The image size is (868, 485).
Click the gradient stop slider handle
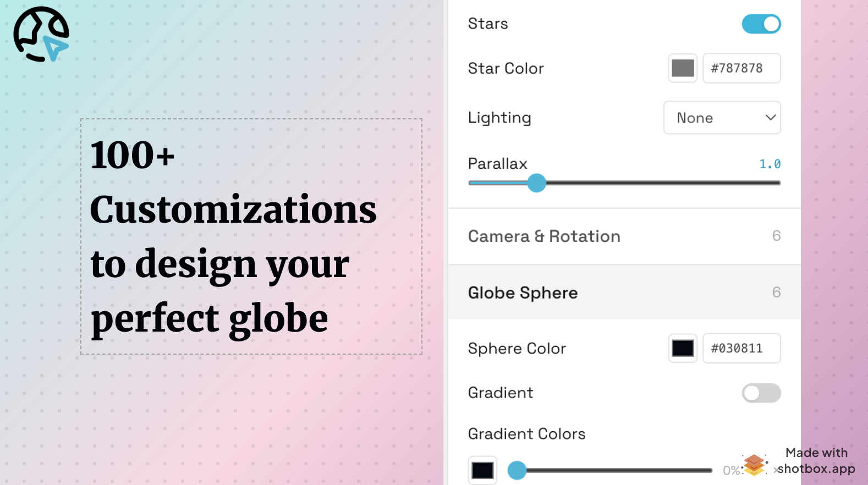pos(517,470)
